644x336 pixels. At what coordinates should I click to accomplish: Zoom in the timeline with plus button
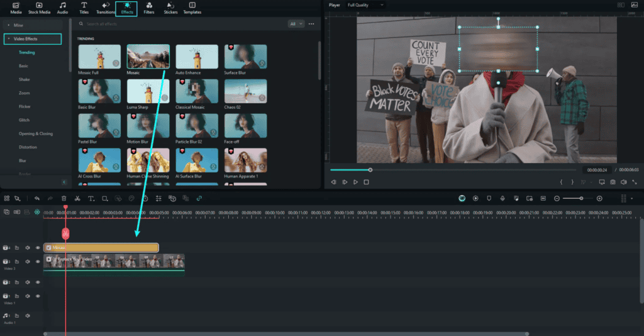[x=599, y=198]
